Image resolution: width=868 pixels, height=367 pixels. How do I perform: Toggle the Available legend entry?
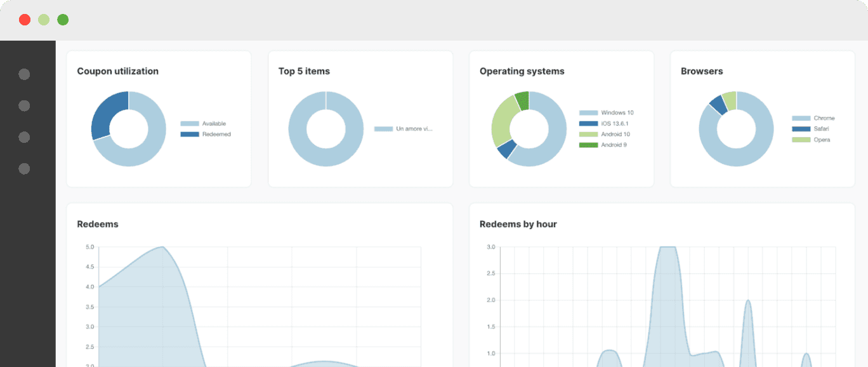click(x=203, y=124)
